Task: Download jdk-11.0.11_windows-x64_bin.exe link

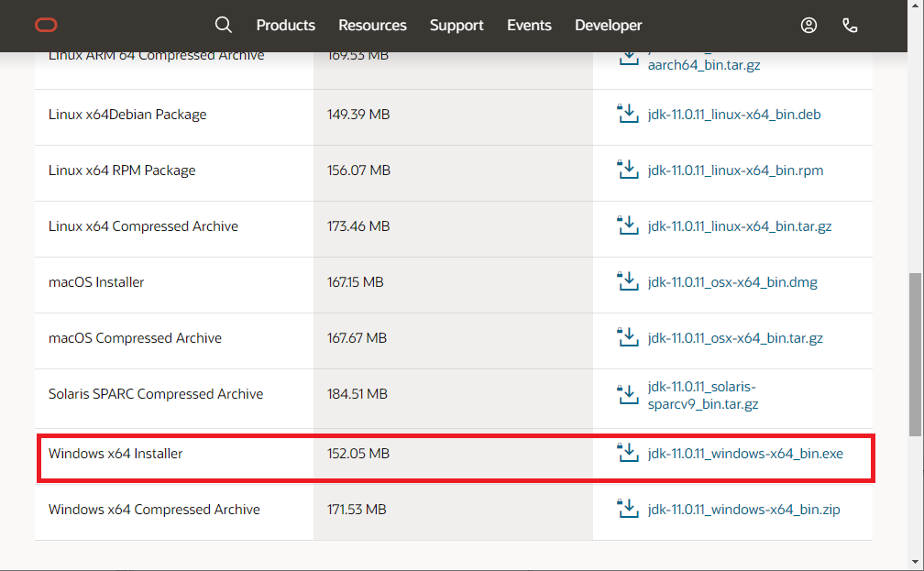Action: pos(745,454)
